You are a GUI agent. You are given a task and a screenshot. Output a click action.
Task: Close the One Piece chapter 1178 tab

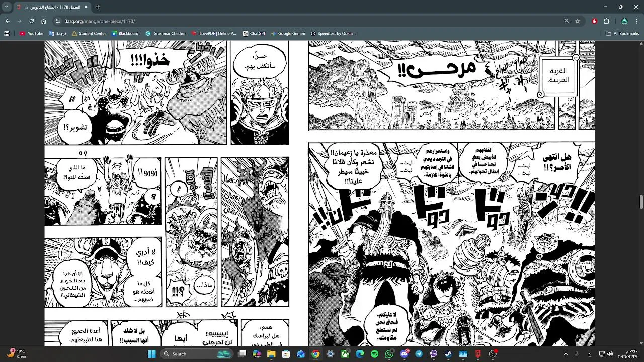tap(86, 7)
